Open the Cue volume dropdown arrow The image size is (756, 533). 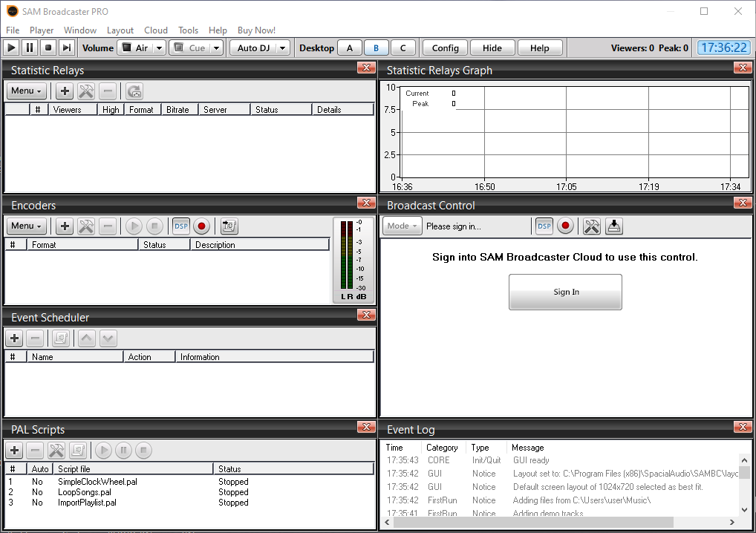217,48
